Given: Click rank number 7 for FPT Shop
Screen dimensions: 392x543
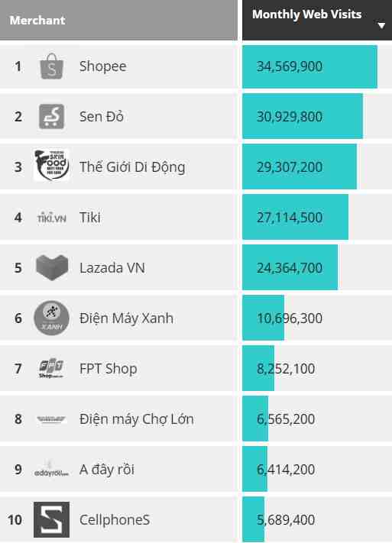Looking at the screenshot, I should (x=18, y=368).
